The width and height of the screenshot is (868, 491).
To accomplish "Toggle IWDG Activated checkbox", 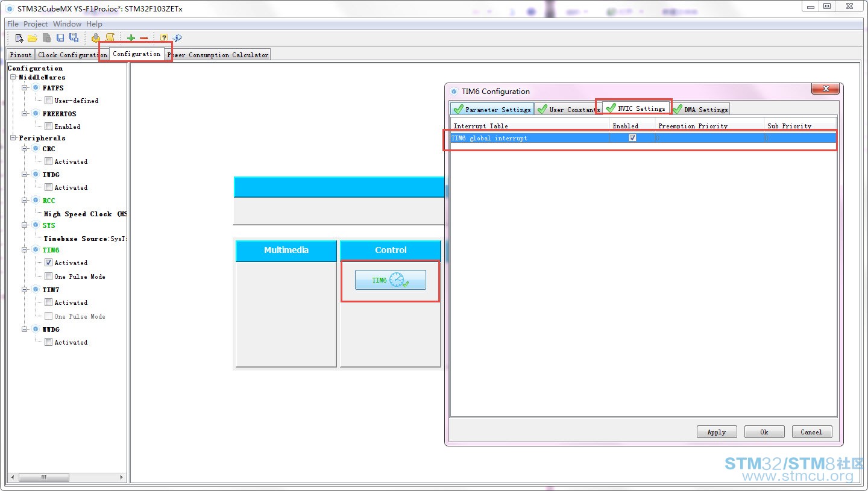I will tap(49, 187).
